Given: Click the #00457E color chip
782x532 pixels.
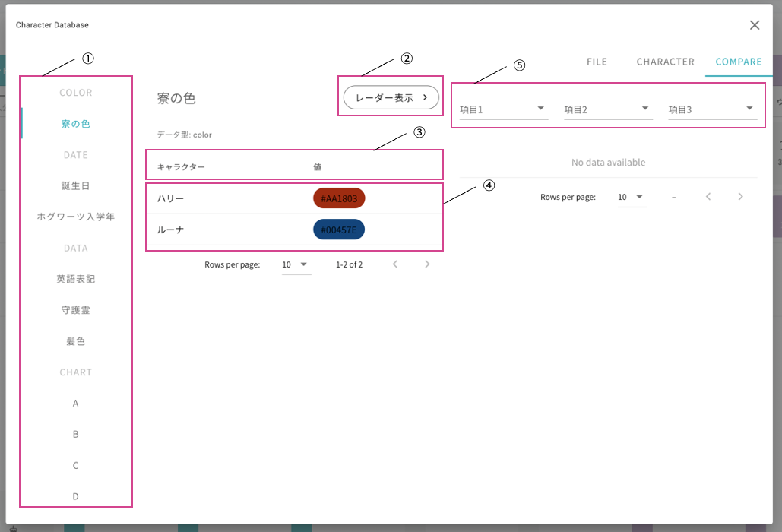Looking at the screenshot, I should (339, 230).
